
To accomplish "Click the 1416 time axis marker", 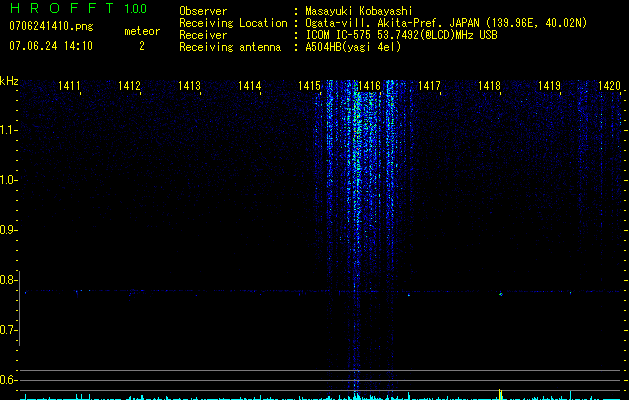I will pos(369,85).
